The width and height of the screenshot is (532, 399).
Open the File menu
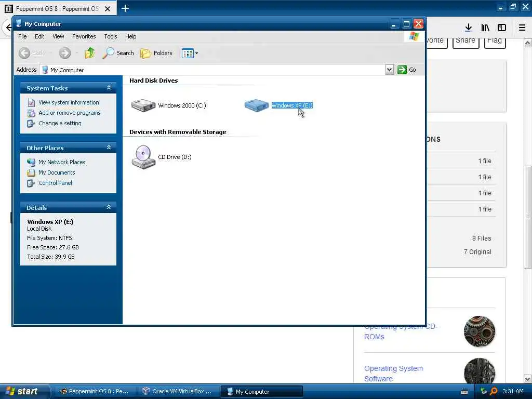(22, 36)
